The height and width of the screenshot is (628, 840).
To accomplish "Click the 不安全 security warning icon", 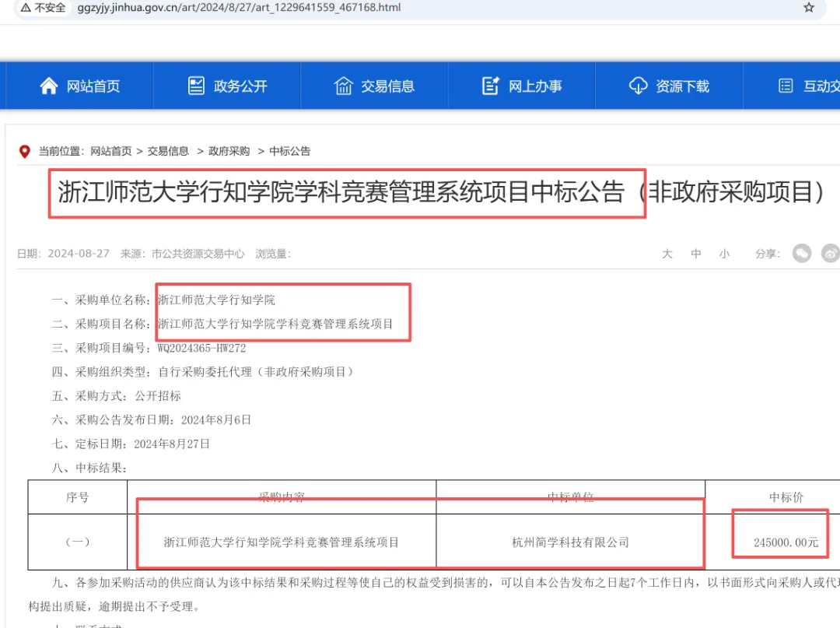I will point(26,8).
